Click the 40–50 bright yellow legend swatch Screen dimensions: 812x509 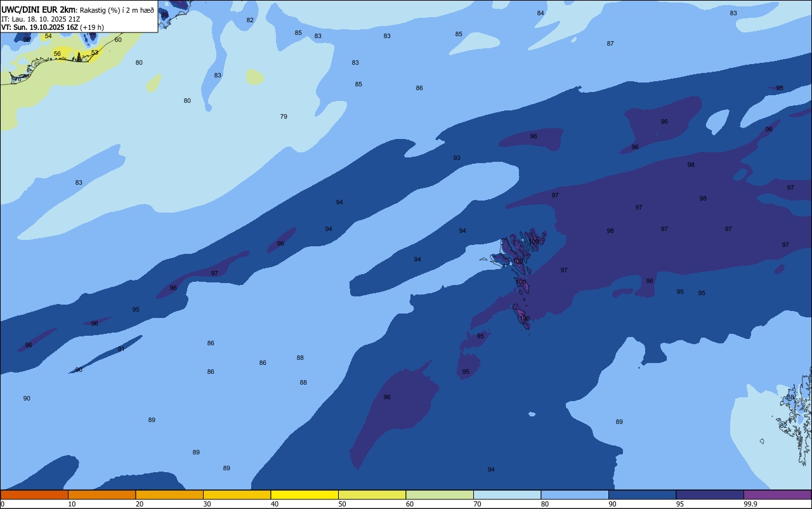coord(304,494)
